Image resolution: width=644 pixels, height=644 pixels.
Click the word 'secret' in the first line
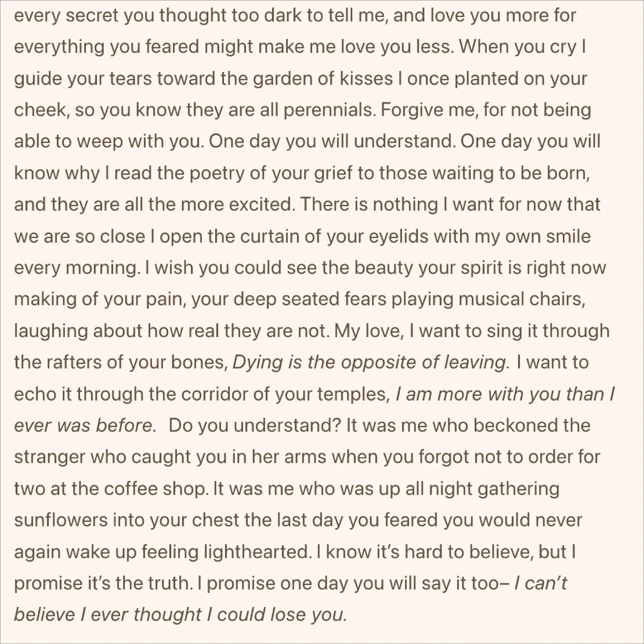92,16
